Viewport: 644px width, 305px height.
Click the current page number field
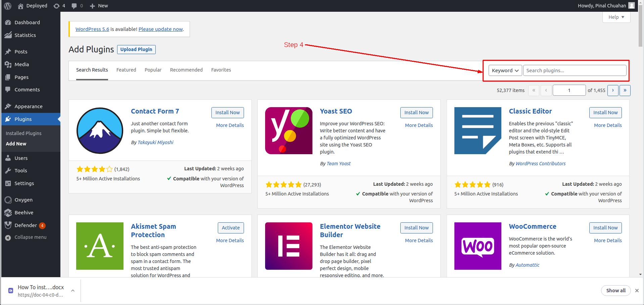[x=569, y=90]
